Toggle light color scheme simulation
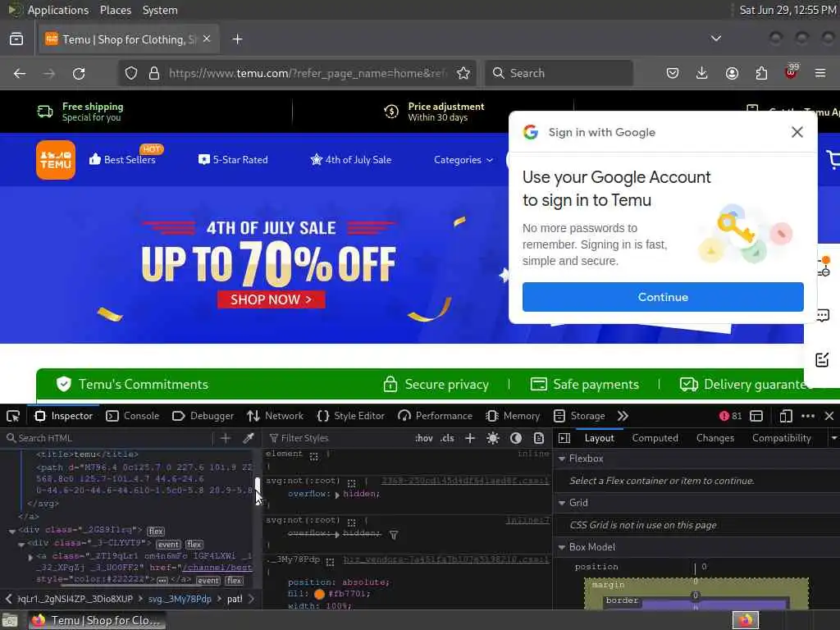 click(x=493, y=438)
